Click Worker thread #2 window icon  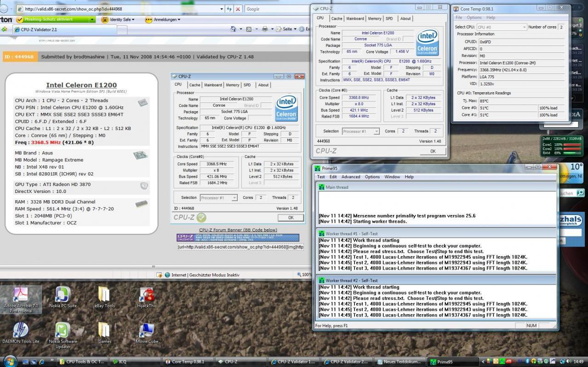(x=322, y=280)
